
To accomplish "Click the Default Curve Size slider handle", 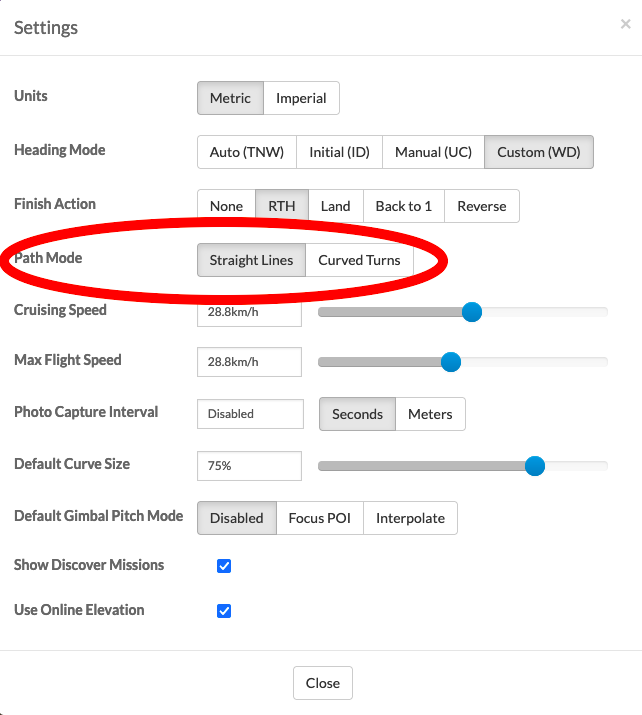I will pos(535,466).
